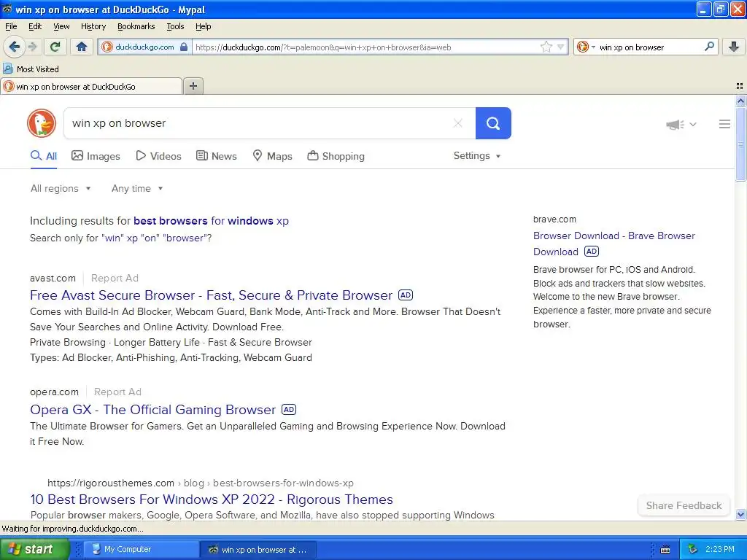Click Report Ad next to avast.com
747x560 pixels.
click(x=115, y=278)
